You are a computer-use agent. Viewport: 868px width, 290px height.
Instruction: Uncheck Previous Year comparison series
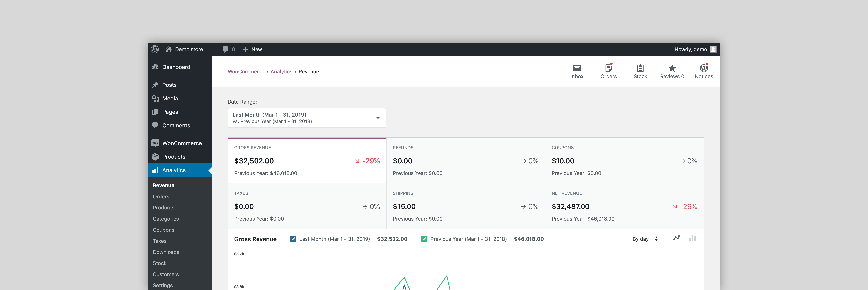click(424, 238)
